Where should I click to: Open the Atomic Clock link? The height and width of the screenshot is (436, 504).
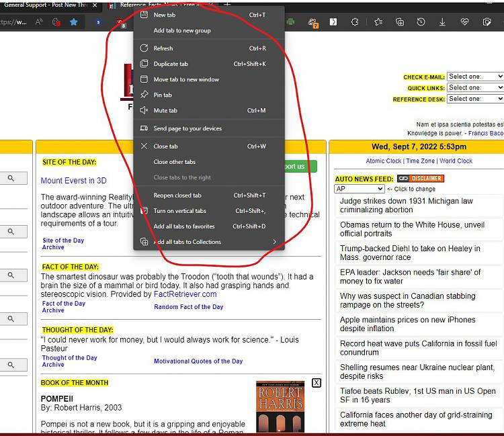tap(384, 161)
